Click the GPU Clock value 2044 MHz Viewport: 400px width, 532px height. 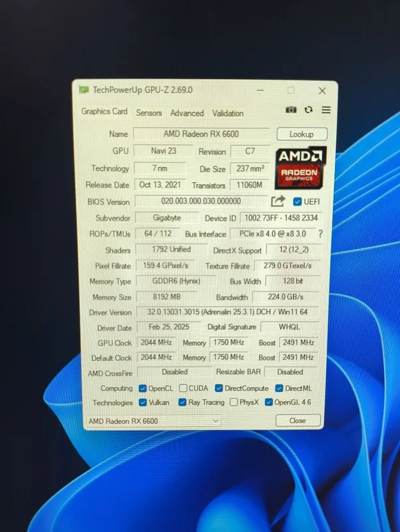click(x=156, y=342)
